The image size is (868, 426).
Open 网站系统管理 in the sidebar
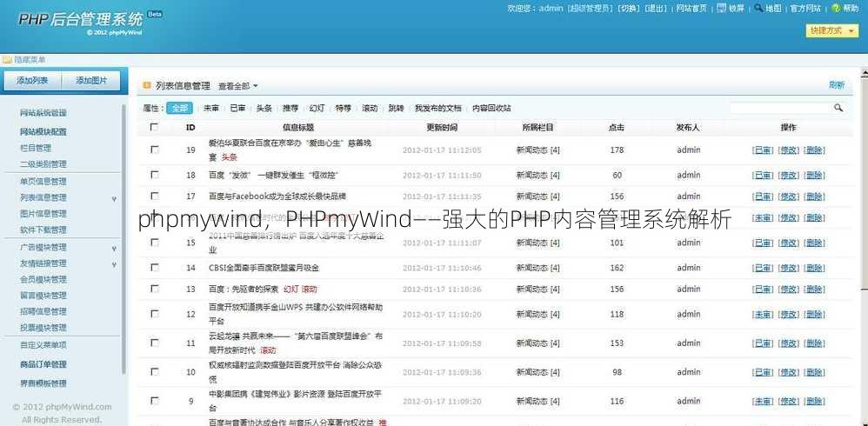click(x=43, y=113)
